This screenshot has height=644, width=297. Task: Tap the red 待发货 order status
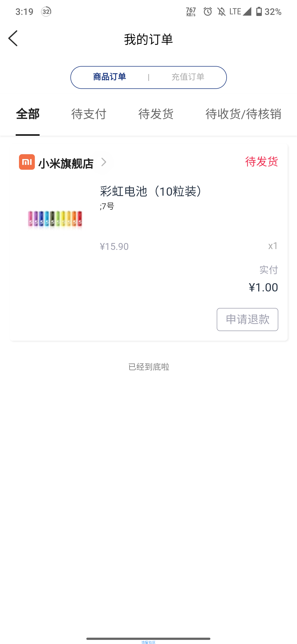point(262,162)
